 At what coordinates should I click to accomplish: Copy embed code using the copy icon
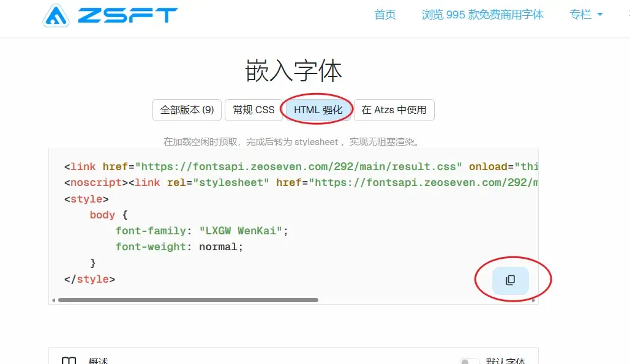pyautogui.click(x=510, y=280)
